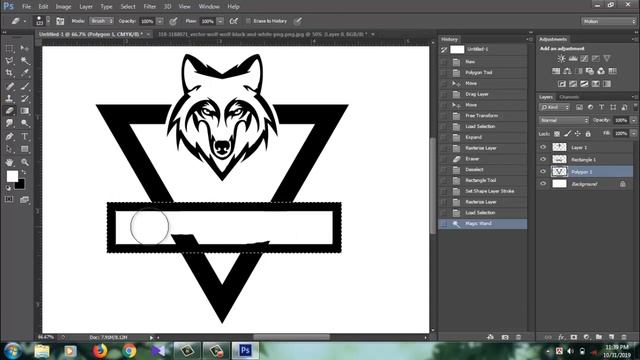The width and height of the screenshot is (640, 360).
Task: Open the Image menu
Action: tap(63, 7)
